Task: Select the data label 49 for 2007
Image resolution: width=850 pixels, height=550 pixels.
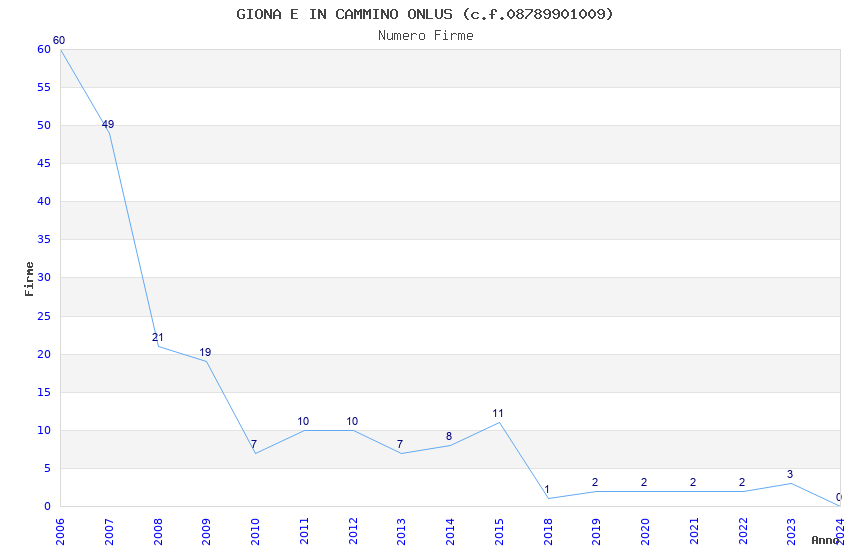Action: click(x=108, y=125)
